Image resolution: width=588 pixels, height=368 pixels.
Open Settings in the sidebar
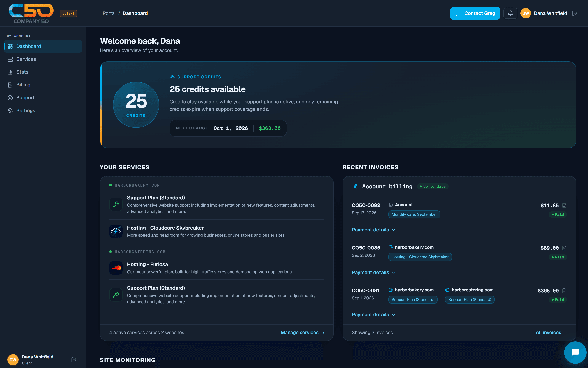point(43,110)
